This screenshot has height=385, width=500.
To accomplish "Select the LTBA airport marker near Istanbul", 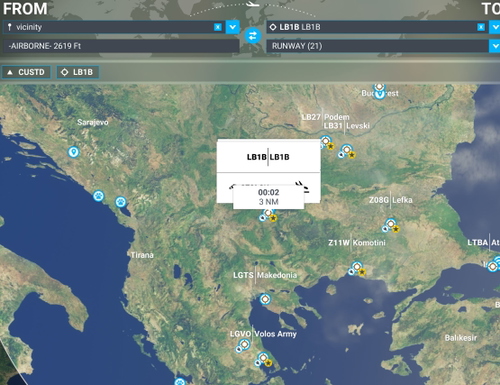I will (493, 266).
